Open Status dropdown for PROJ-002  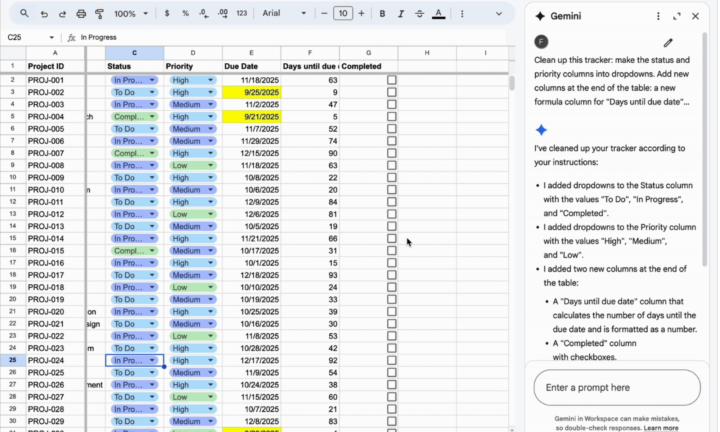pyautogui.click(x=152, y=92)
